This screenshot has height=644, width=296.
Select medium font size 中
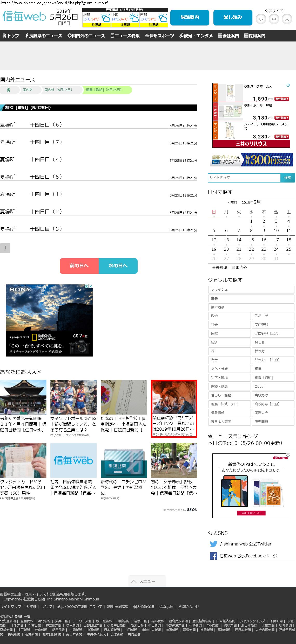tap(274, 19)
